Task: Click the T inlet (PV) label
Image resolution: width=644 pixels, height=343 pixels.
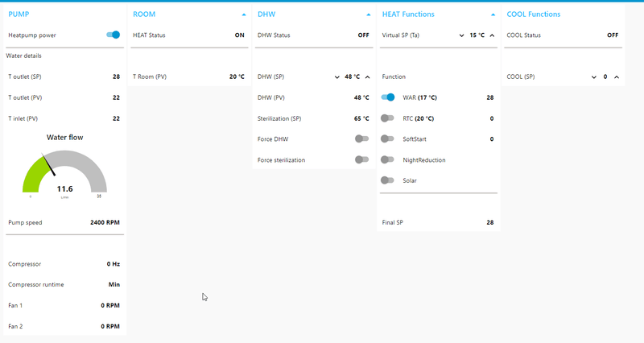Action: (23, 118)
